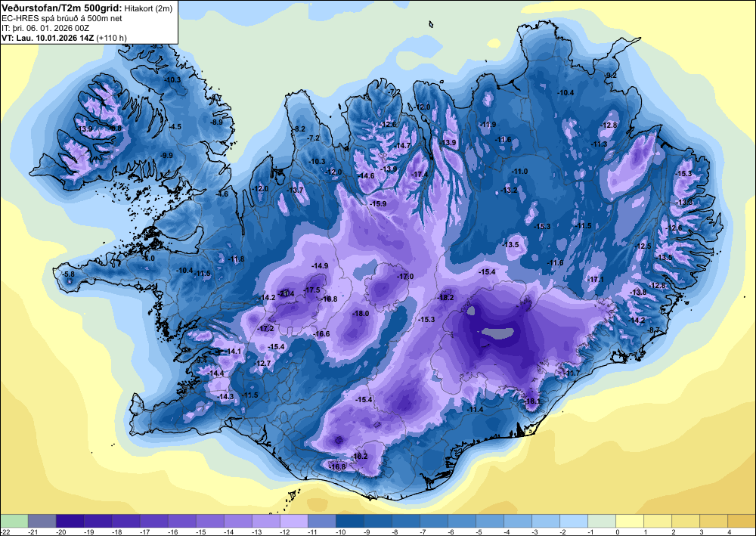Click the -18.2 temperature reading
756x536 pixels.
445,297
